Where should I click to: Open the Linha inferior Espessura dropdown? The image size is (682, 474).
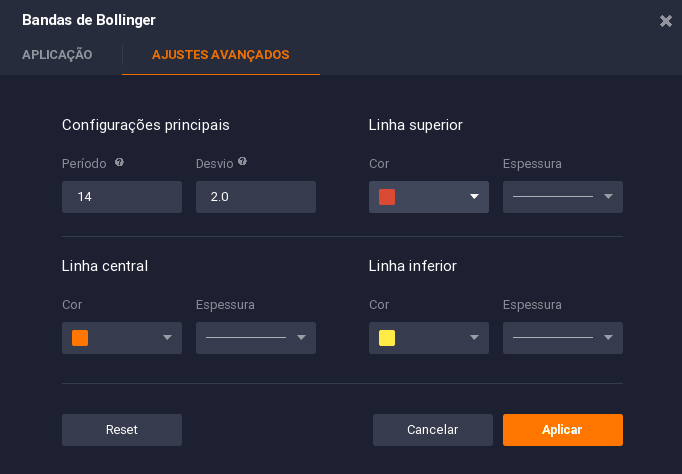(563, 338)
